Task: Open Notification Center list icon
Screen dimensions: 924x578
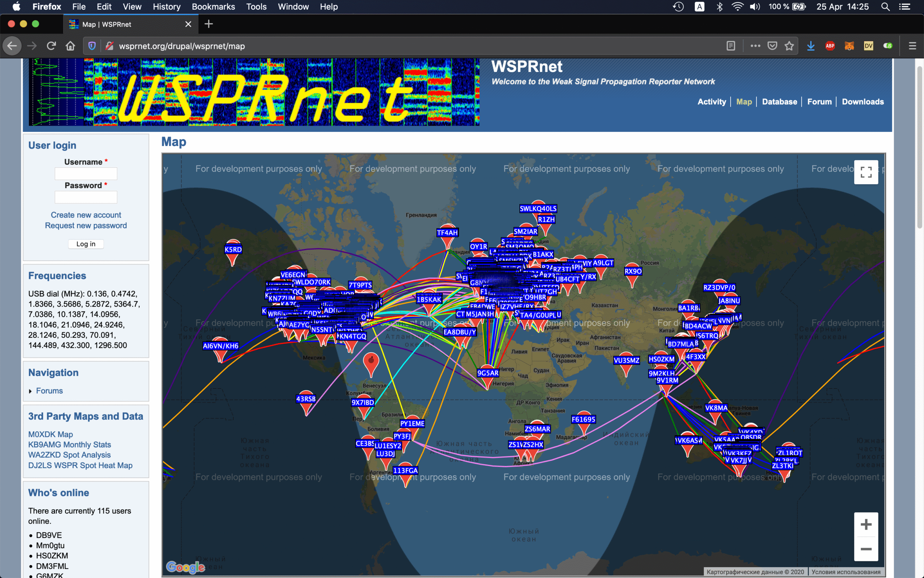Action: tap(905, 7)
